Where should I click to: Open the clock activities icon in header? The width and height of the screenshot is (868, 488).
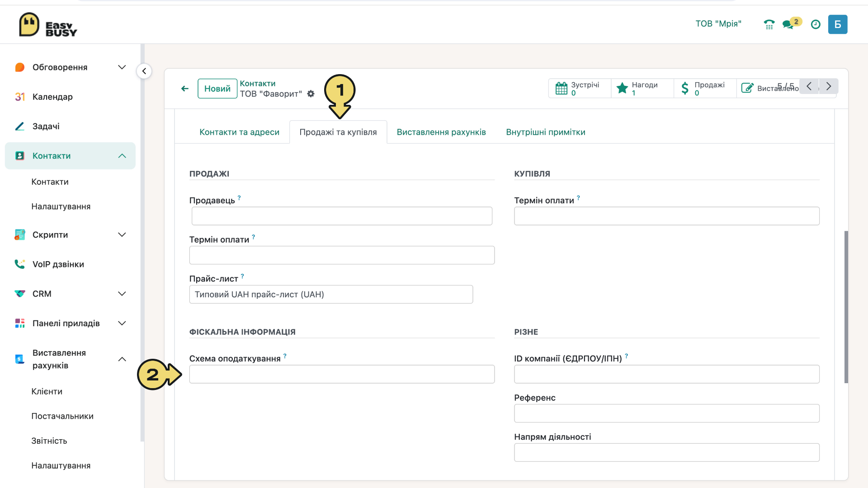tap(816, 24)
